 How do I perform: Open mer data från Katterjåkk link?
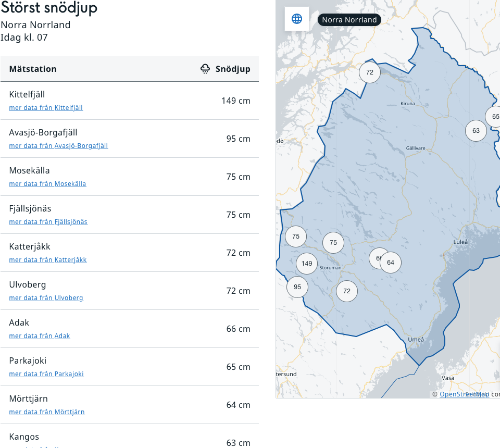pyautogui.click(x=48, y=260)
